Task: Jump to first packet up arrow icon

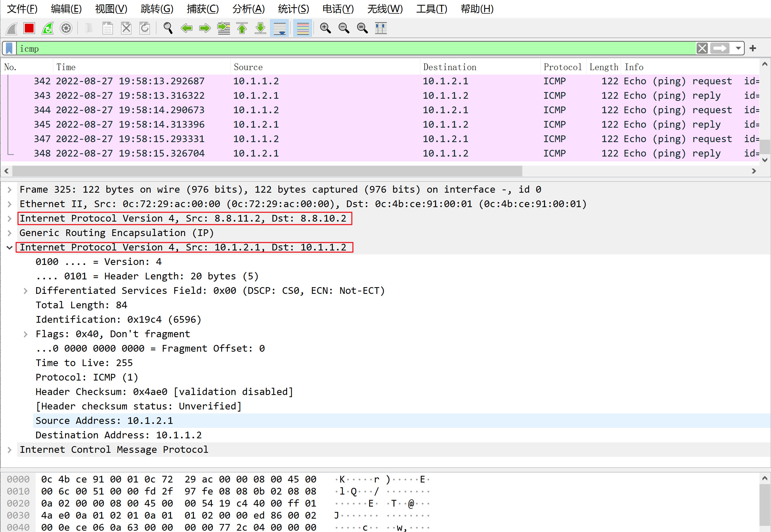Action: (242, 28)
